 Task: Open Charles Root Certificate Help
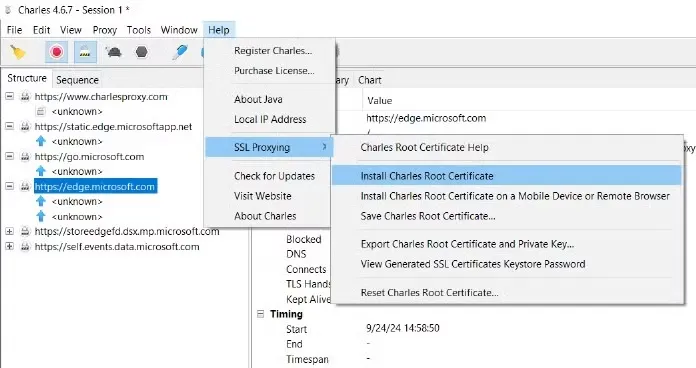(506, 147)
